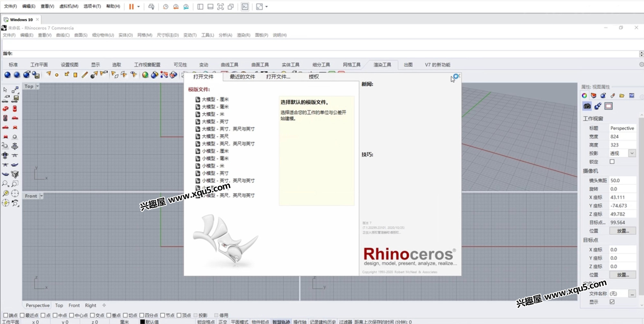Click the render-to-file sphere with disk icon
Screen dimensions: 644x324
click(x=36, y=75)
